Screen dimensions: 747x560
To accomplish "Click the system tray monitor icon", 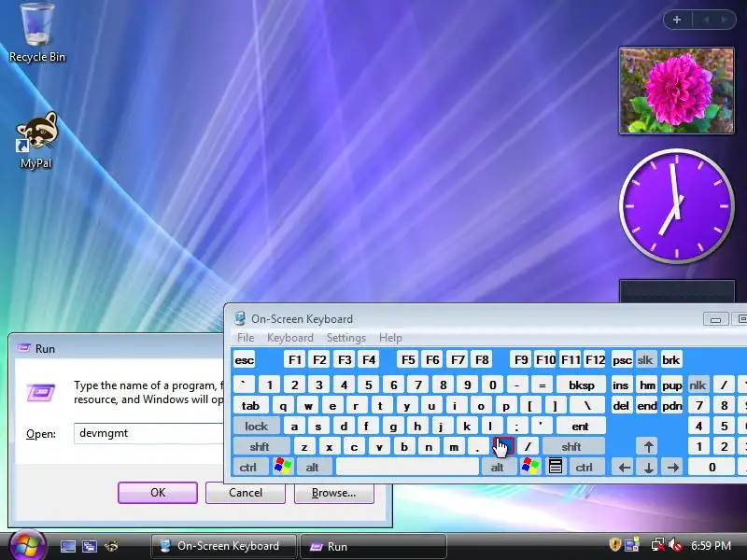I will 632,545.
